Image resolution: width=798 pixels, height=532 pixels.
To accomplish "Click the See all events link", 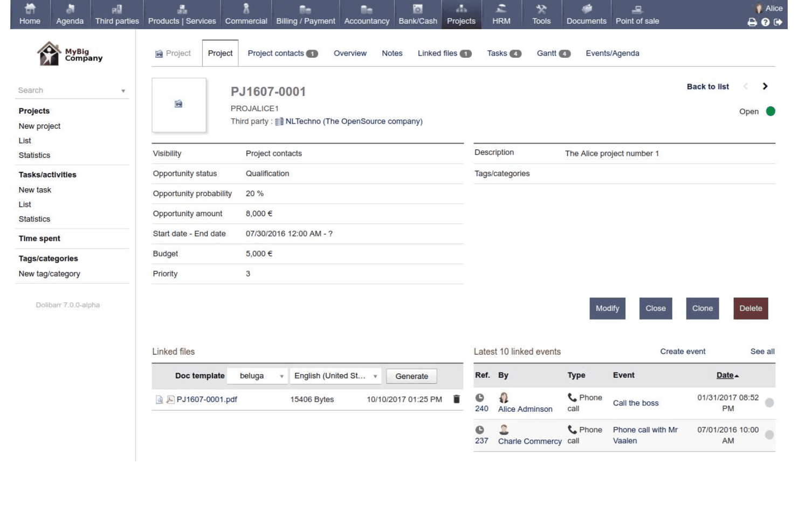I will pyautogui.click(x=762, y=351).
